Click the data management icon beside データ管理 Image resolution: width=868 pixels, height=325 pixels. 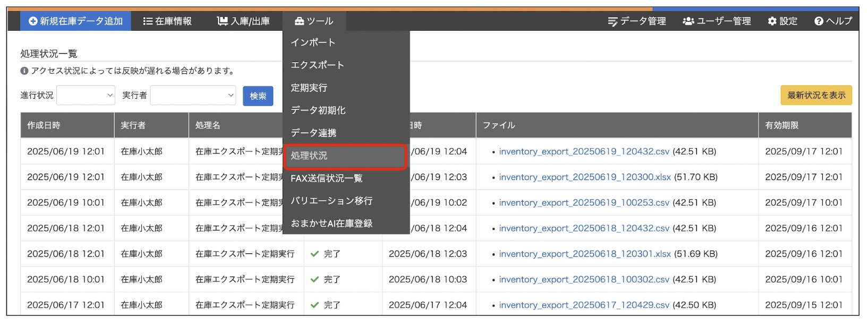point(612,21)
